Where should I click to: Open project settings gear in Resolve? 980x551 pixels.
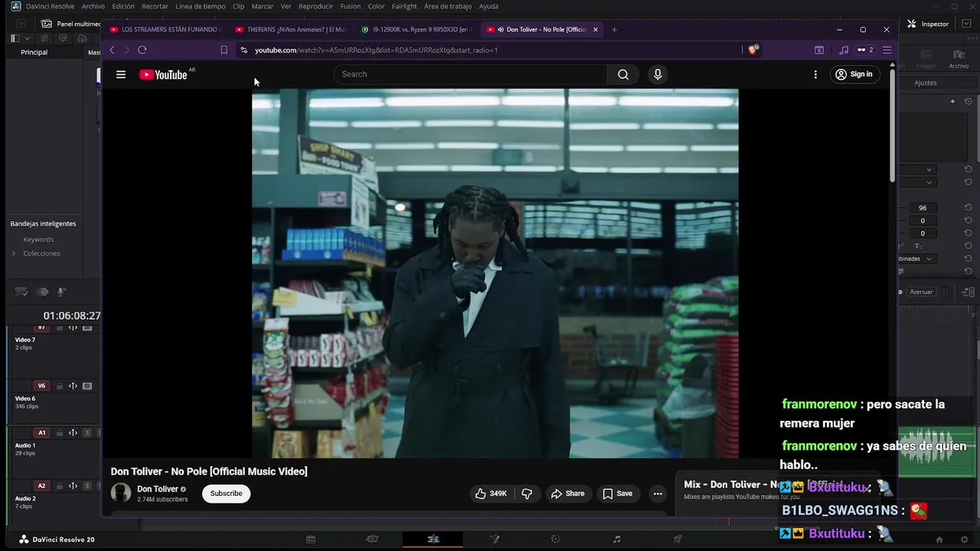coord(962,540)
